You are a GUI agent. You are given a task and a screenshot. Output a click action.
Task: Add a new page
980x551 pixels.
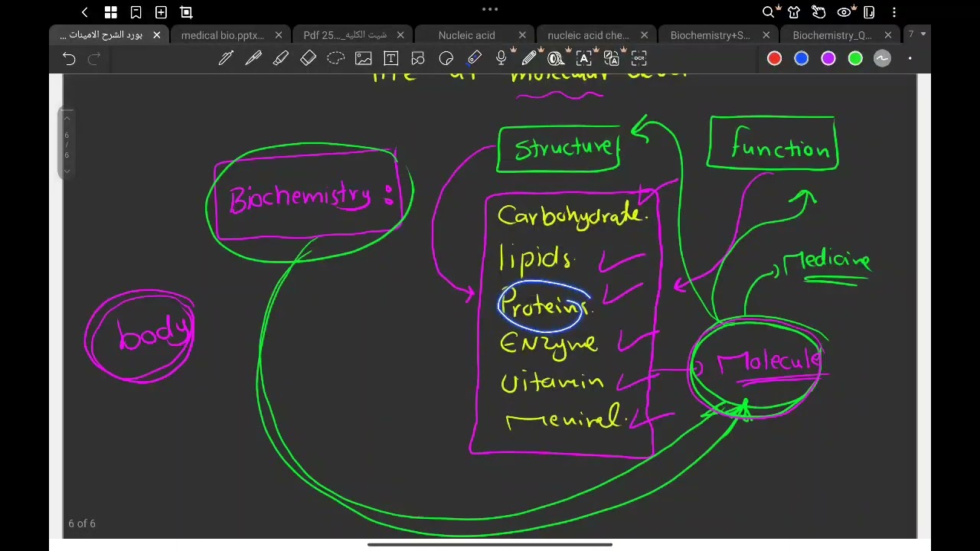(161, 12)
